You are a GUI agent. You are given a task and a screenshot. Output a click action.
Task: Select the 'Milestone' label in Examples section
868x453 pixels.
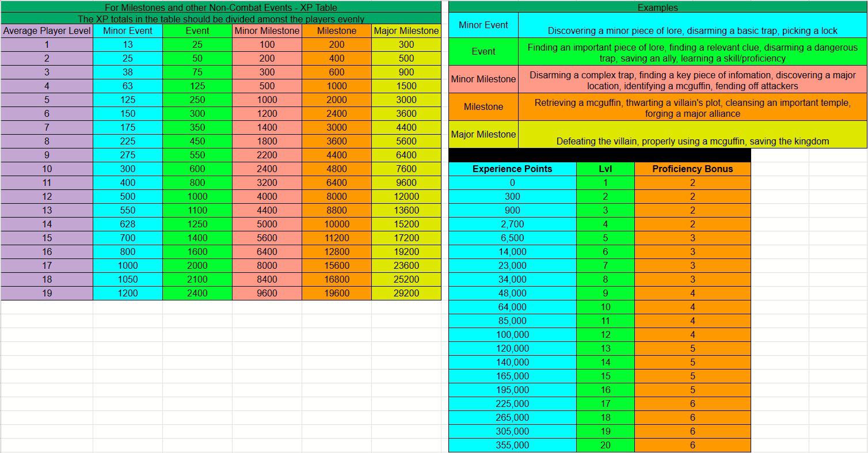(484, 106)
